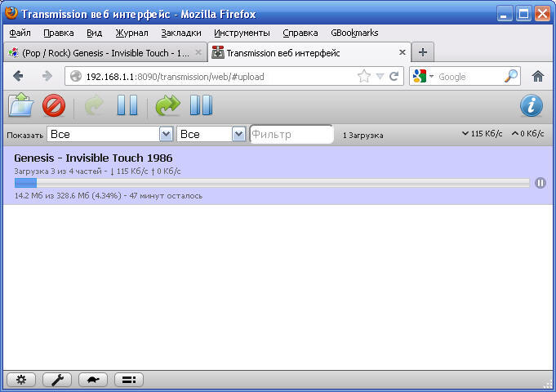This screenshot has width=556, height=392.
Task: Bookmark this page with the star icon
Action: tap(364, 76)
